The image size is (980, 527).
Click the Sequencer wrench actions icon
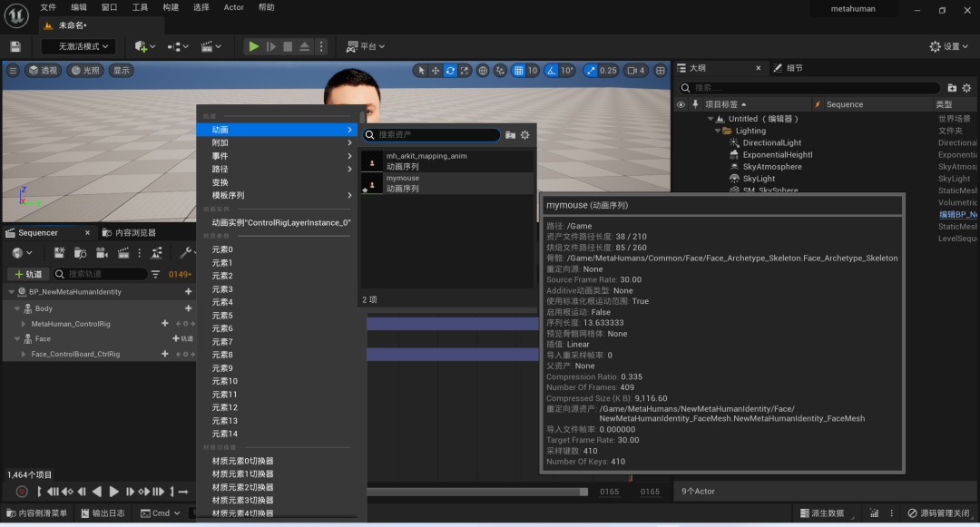point(185,253)
